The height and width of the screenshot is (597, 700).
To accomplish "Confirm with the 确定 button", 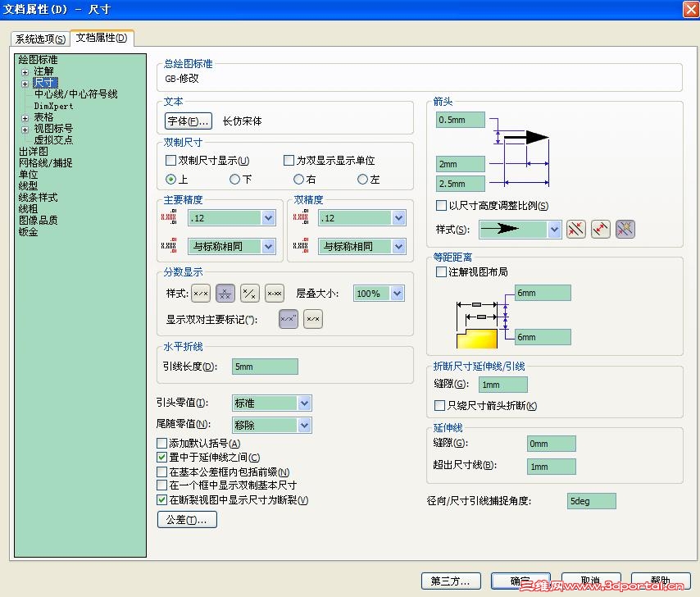I will [x=520, y=581].
